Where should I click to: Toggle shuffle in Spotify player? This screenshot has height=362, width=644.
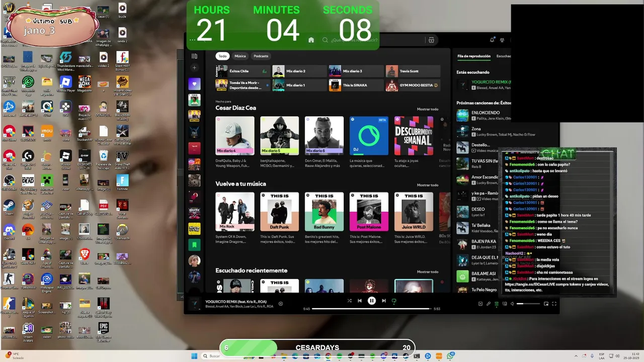[x=349, y=301]
